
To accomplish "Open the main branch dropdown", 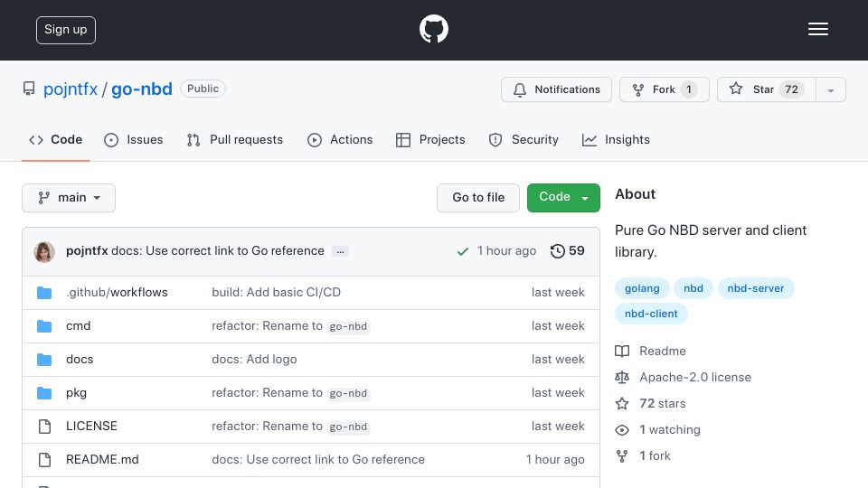I will pos(69,198).
